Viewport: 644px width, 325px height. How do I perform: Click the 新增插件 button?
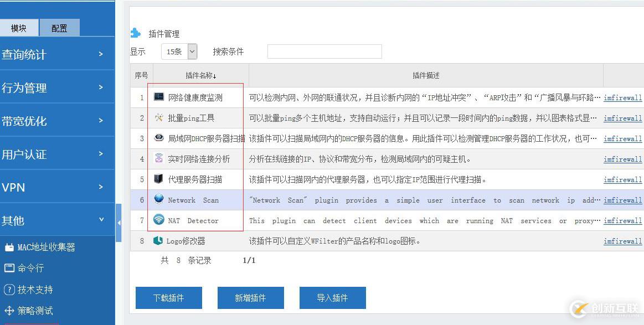pos(250,298)
